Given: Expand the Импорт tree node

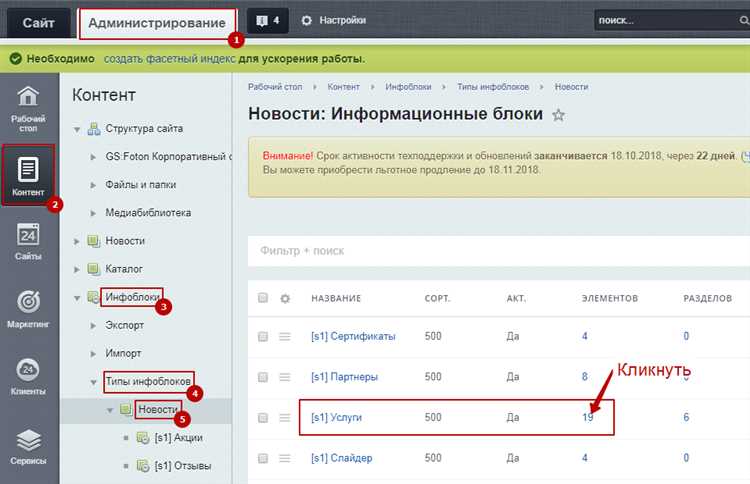Looking at the screenshot, I should click(93, 354).
